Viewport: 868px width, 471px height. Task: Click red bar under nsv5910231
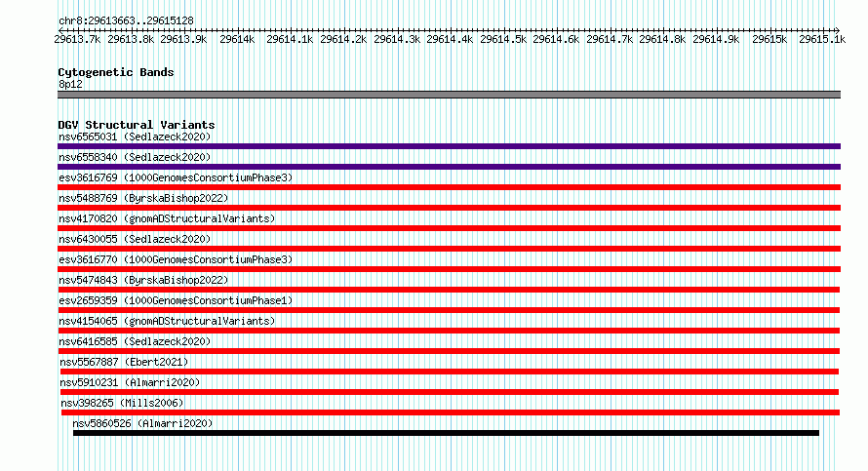click(449, 392)
